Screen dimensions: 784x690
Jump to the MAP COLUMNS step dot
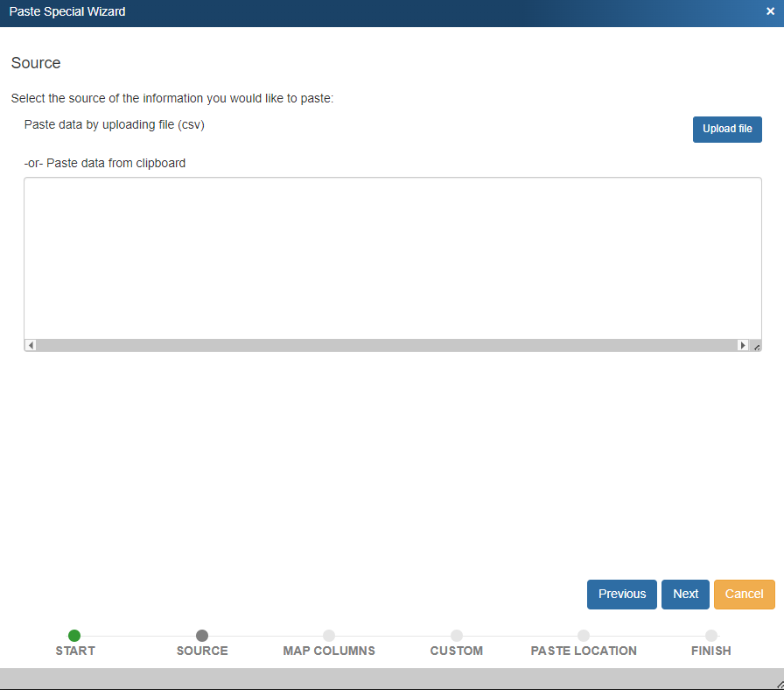point(329,636)
